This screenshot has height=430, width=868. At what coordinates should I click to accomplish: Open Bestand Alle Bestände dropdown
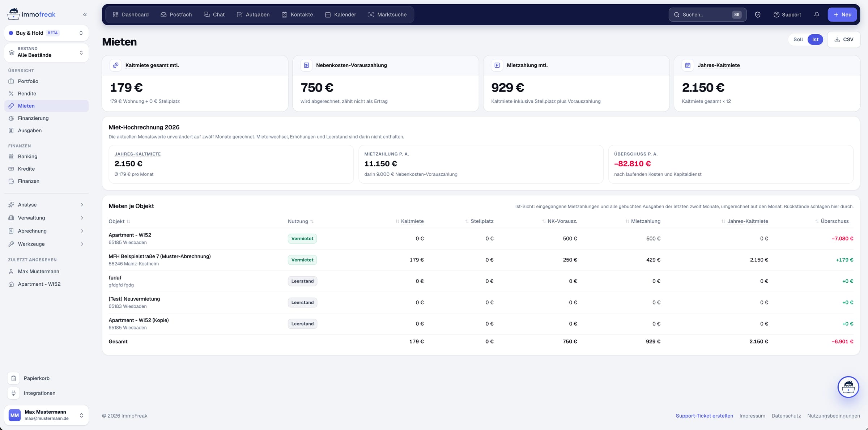tap(46, 53)
